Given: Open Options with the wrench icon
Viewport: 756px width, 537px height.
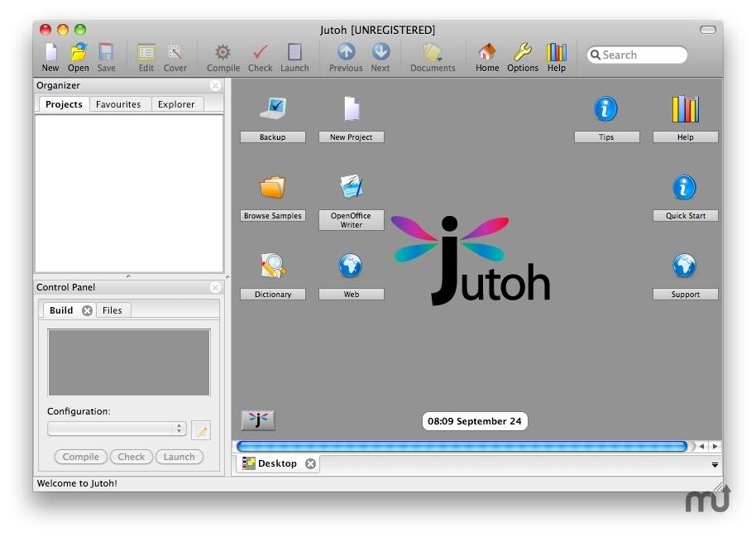Looking at the screenshot, I should [523, 52].
